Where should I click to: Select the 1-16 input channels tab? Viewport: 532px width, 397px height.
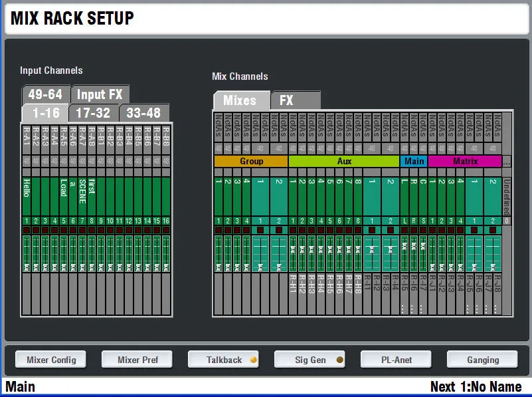click(x=45, y=113)
